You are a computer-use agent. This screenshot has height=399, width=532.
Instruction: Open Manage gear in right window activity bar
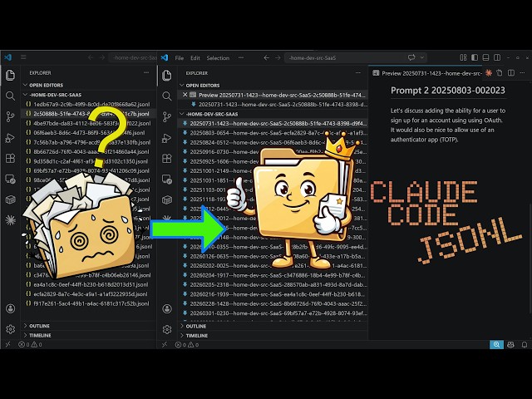(x=166, y=329)
